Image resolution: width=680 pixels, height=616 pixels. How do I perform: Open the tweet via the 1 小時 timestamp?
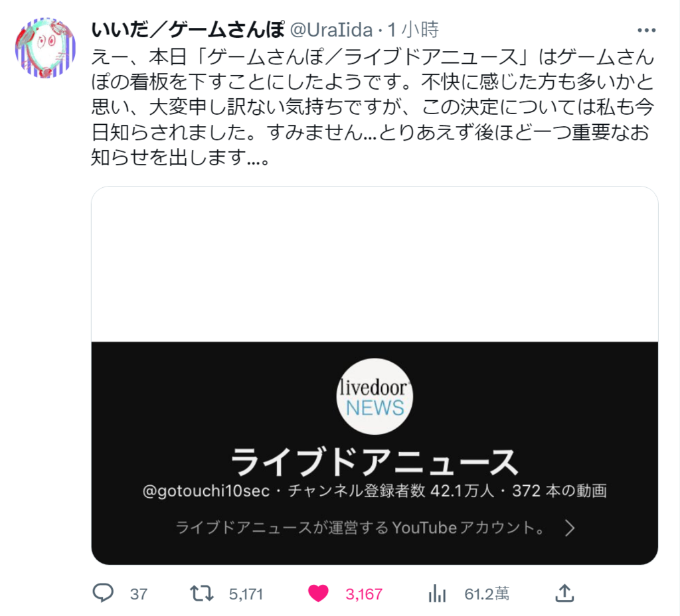pos(413,29)
